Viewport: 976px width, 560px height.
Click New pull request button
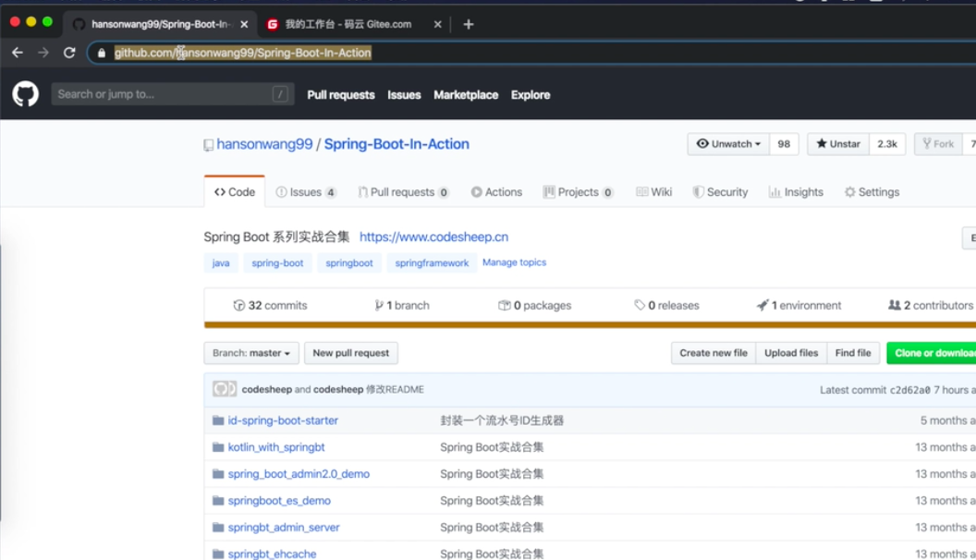(x=351, y=353)
